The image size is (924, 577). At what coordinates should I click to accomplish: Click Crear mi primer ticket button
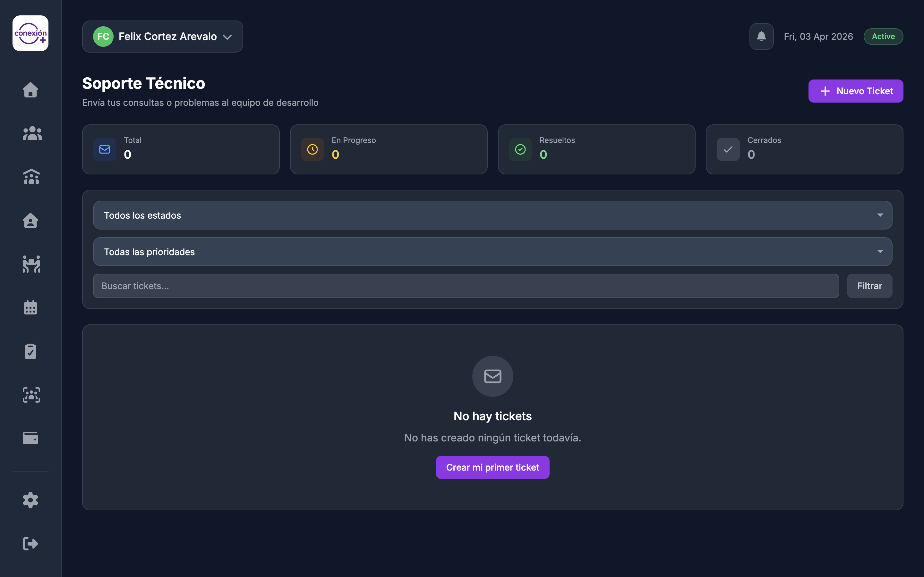pyautogui.click(x=492, y=467)
